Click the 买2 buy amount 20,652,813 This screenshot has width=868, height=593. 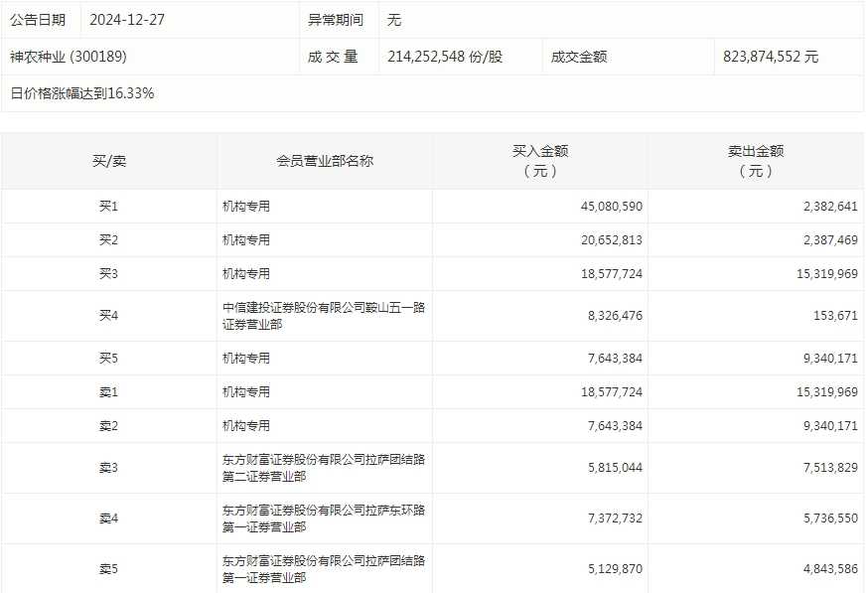pos(611,240)
